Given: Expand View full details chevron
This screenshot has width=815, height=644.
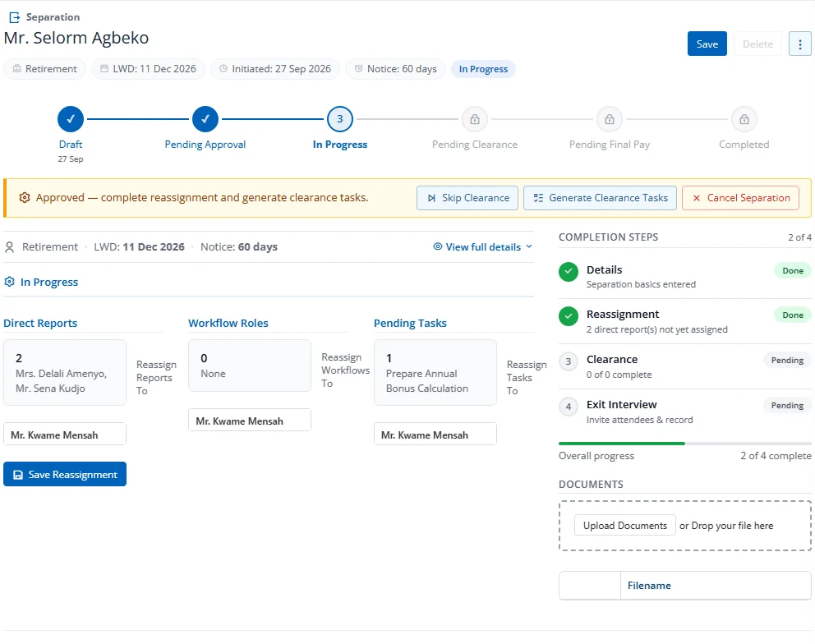Looking at the screenshot, I should click(529, 246).
